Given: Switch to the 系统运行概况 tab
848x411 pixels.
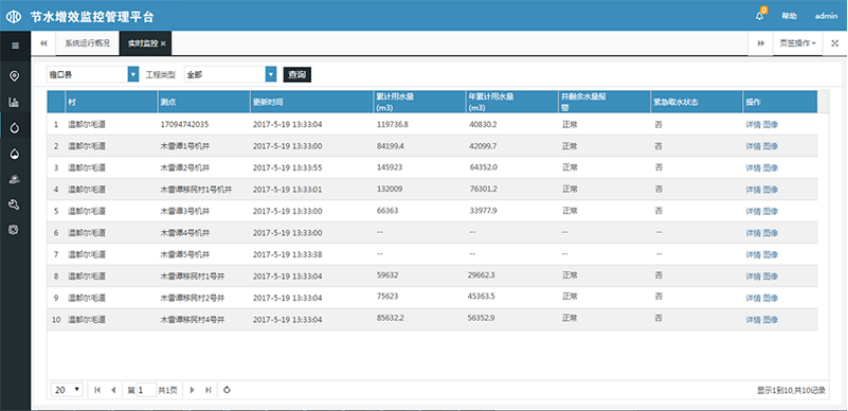Looking at the screenshot, I should [87, 44].
